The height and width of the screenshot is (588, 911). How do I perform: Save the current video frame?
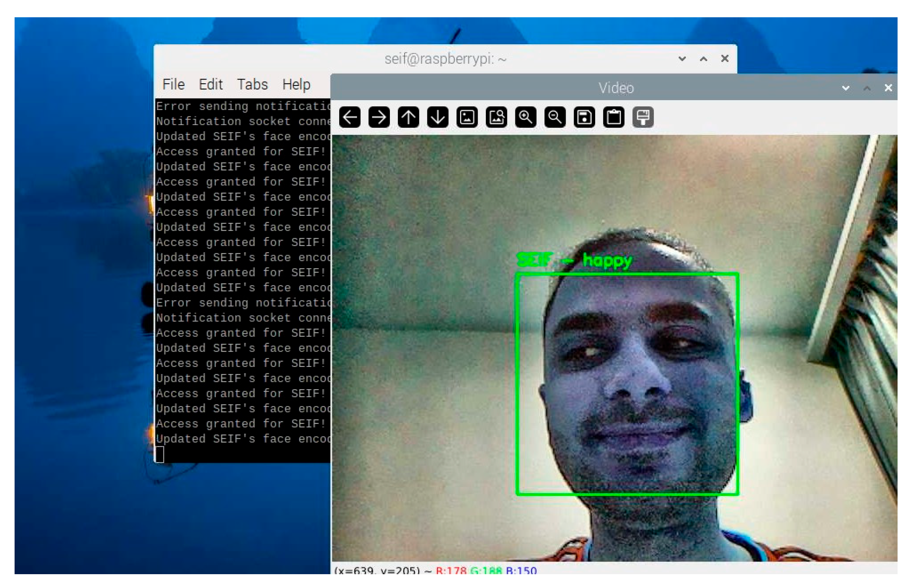(x=584, y=117)
